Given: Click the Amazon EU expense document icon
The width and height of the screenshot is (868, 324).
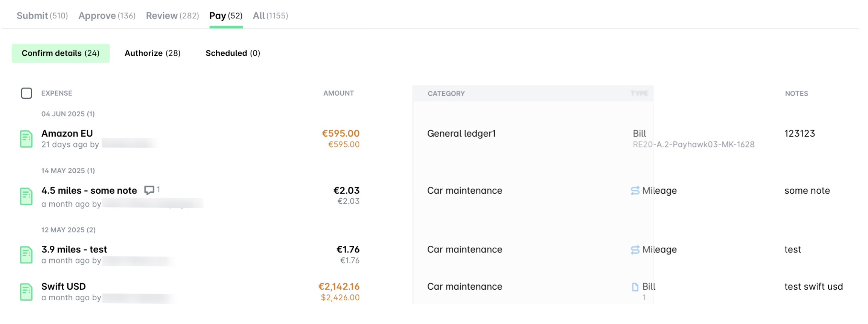Looking at the screenshot, I should pos(26,139).
